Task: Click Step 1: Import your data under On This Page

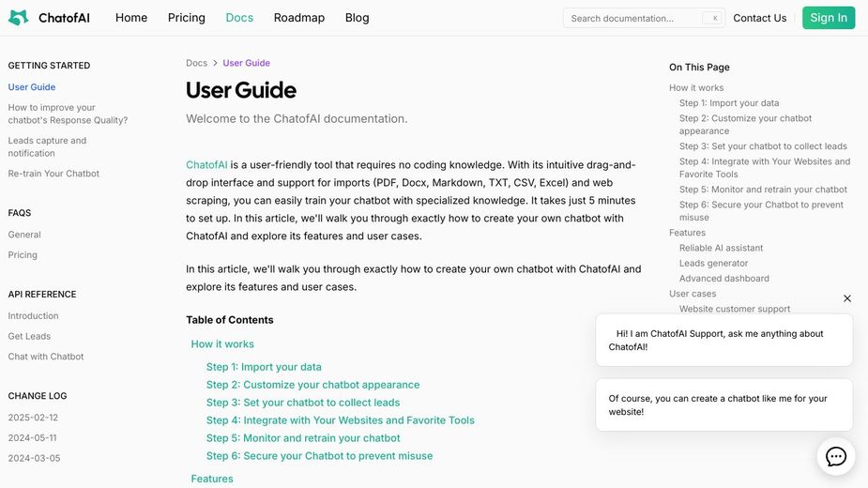Action: pos(729,103)
